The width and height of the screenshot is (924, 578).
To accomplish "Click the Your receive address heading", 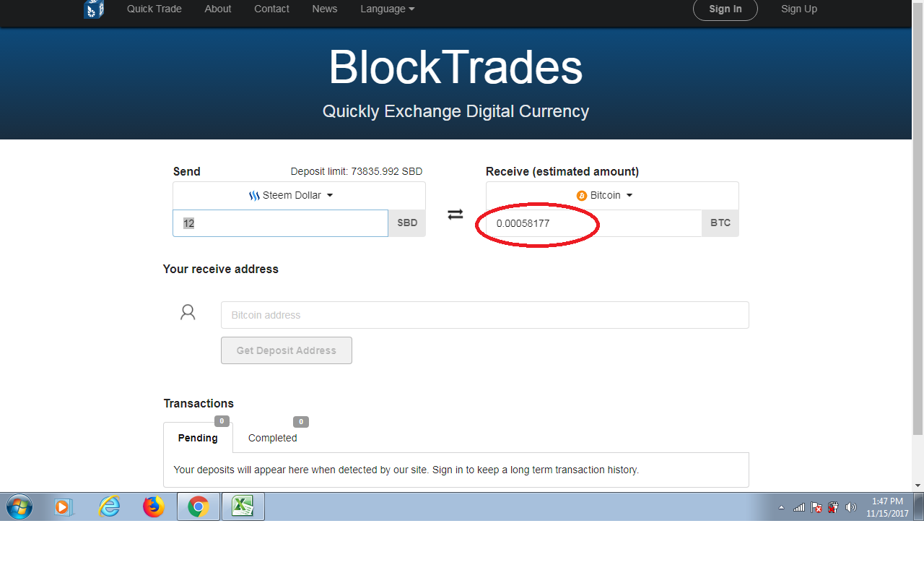I will tap(221, 269).
